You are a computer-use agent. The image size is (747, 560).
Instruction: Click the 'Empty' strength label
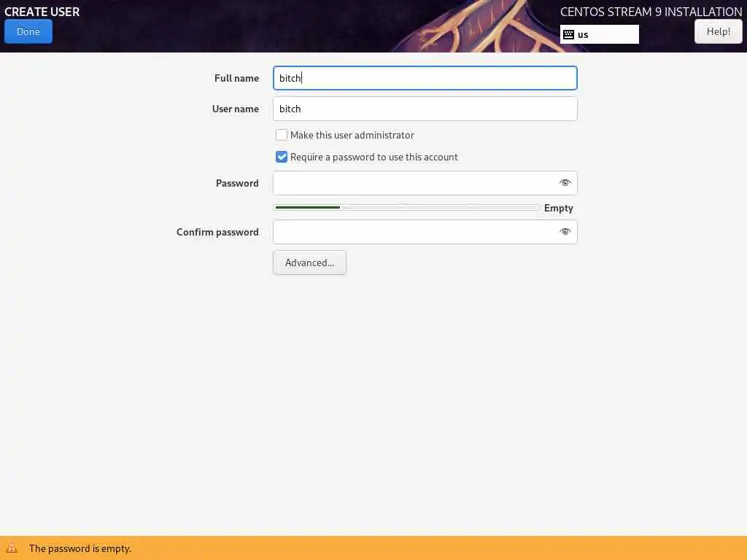pos(558,208)
